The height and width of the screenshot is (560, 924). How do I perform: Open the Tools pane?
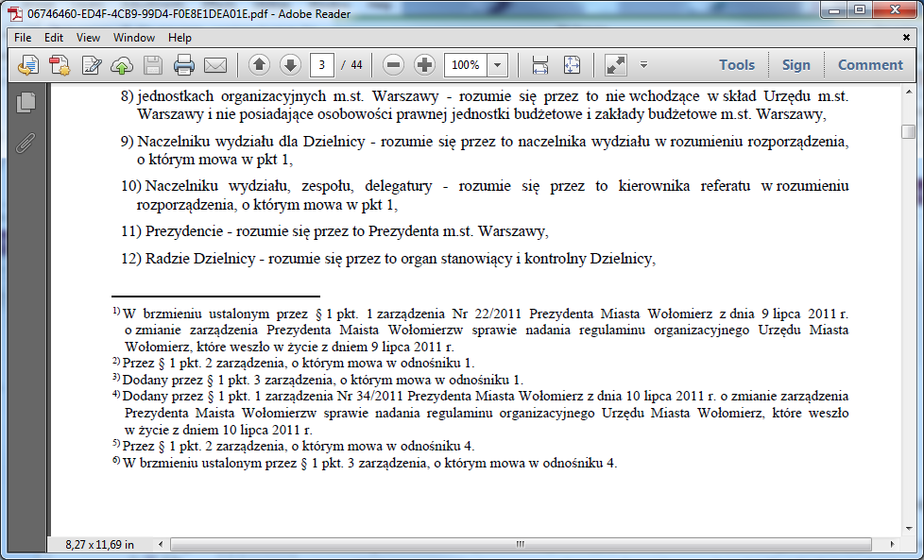[x=737, y=65]
